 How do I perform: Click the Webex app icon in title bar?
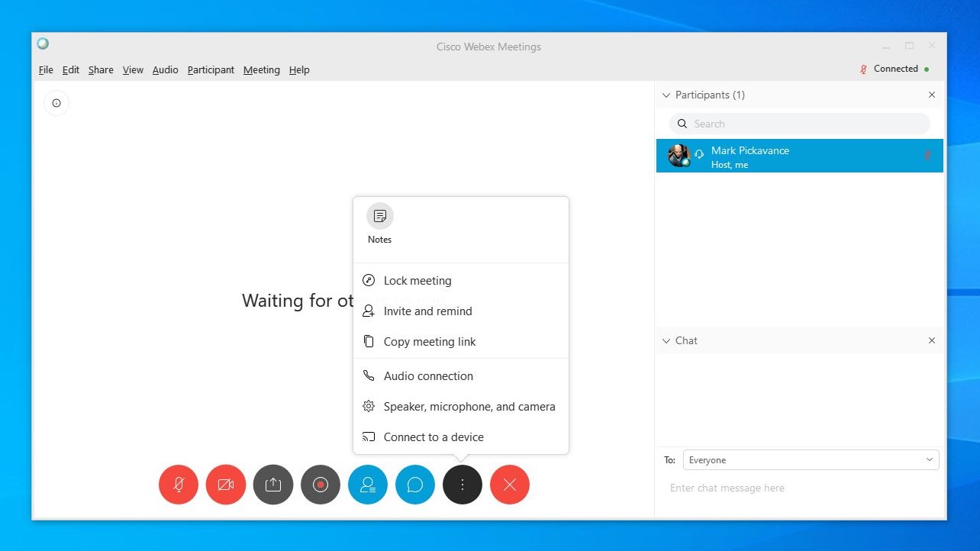coord(43,43)
